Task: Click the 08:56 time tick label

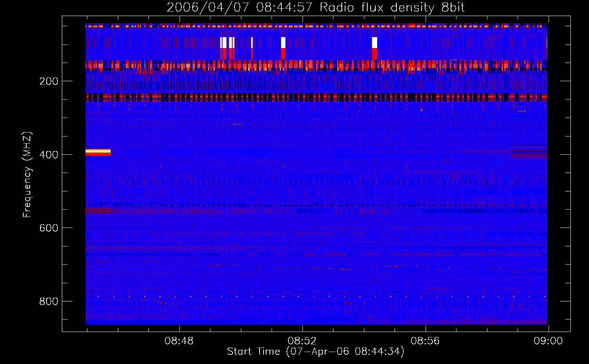Action: tap(425, 341)
